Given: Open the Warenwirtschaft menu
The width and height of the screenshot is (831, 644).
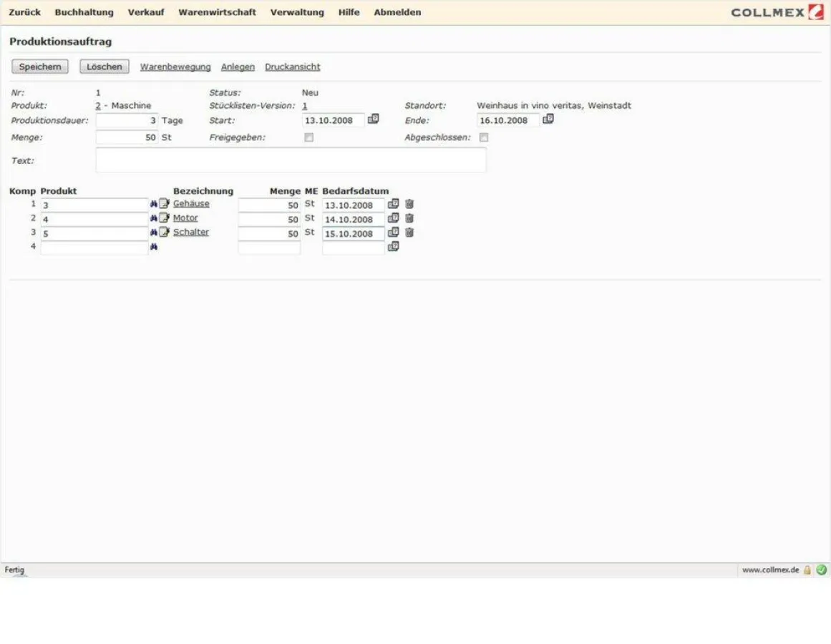Looking at the screenshot, I should [x=217, y=12].
